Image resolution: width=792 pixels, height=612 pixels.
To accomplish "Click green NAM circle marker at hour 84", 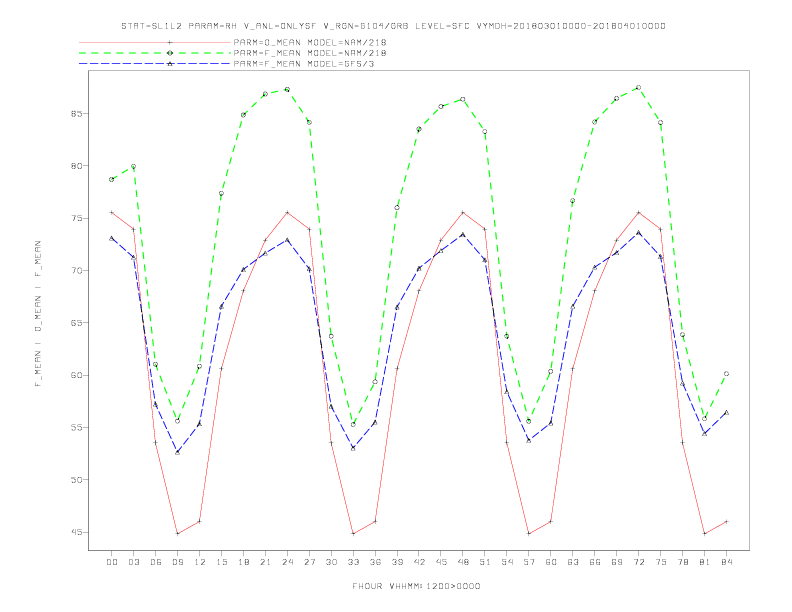I will click(726, 374).
